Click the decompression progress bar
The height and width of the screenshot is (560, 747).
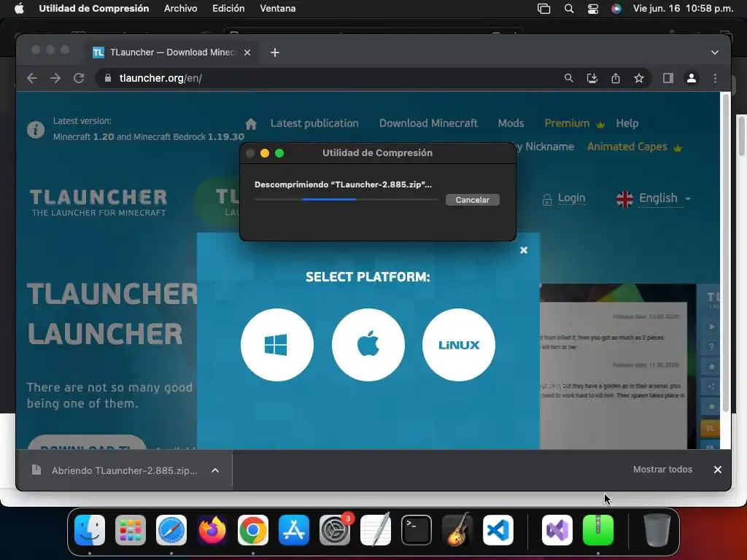(x=346, y=200)
